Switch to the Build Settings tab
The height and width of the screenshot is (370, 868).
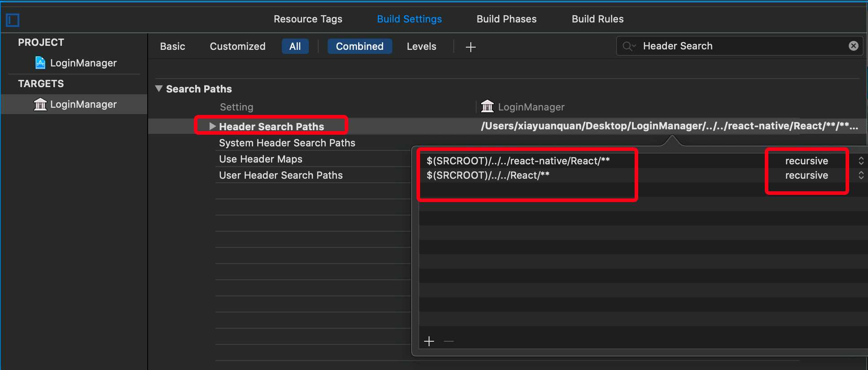pos(409,19)
